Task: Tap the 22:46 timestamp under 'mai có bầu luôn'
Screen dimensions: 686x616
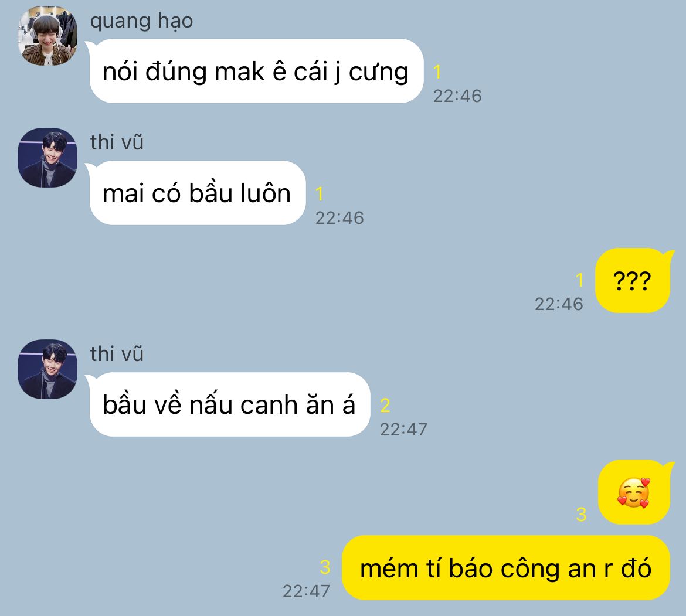Action: pyautogui.click(x=339, y=217)
